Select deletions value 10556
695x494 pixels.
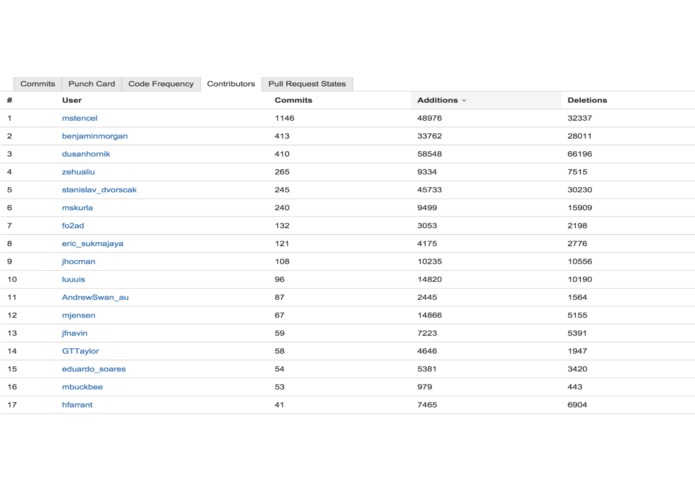[580, 261]
